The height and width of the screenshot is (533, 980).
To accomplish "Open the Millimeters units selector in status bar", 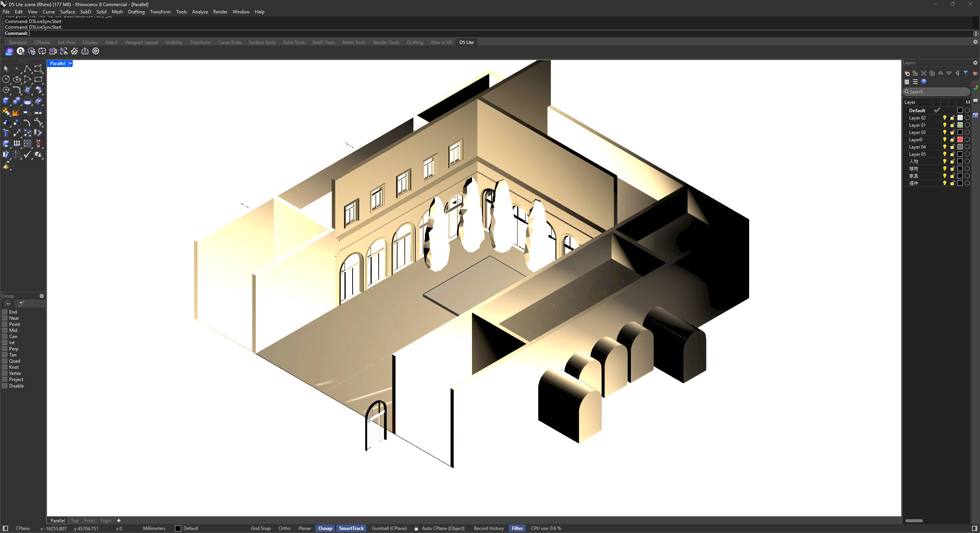I will (154, 528).
